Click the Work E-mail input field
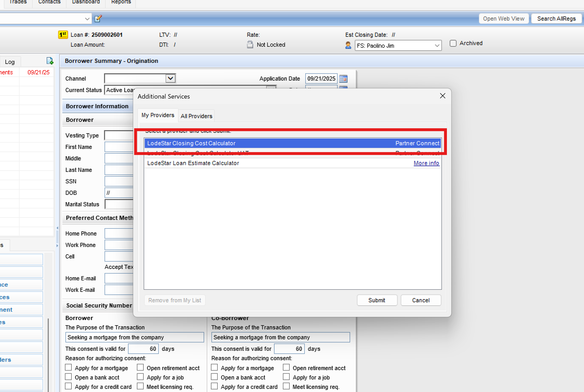584x392 pixels. tap(119, 290)
